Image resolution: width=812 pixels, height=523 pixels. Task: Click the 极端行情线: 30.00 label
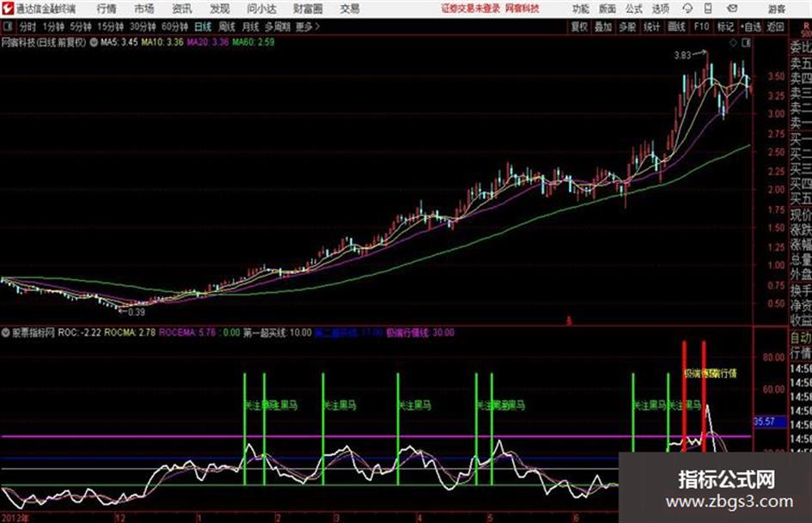[x=420, y=332]
